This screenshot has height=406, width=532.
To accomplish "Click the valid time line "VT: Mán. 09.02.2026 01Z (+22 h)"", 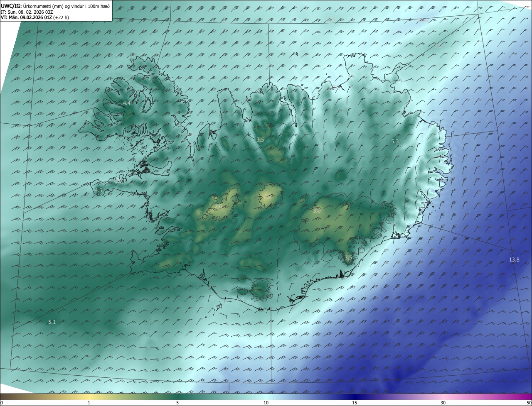I will click(x=35, y=17).
